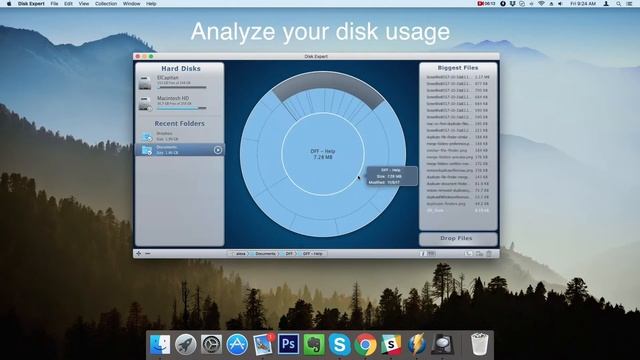Click the DfT – Help center circle
The image size is (640, 360).
[x=323, y=154]
